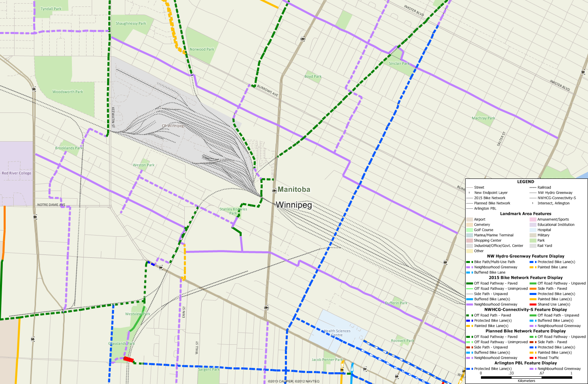The image size is (588, 384).
Task: Click the Hospital legend swatch
Action: point(533,230)
